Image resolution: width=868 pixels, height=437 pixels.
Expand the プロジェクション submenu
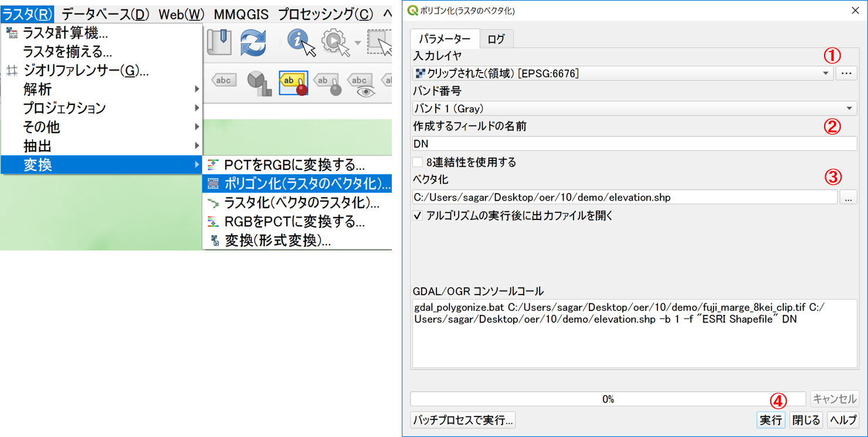pos(102,109)
